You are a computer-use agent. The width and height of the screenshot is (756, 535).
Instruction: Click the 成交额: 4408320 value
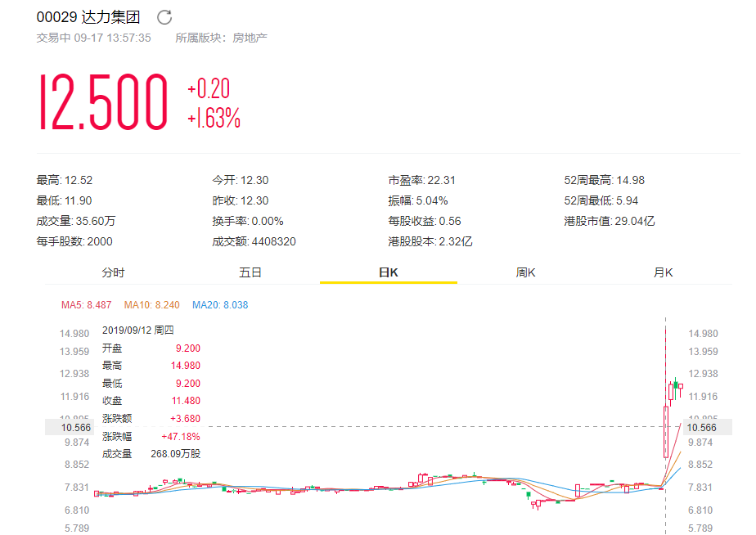tap(254, 241)
